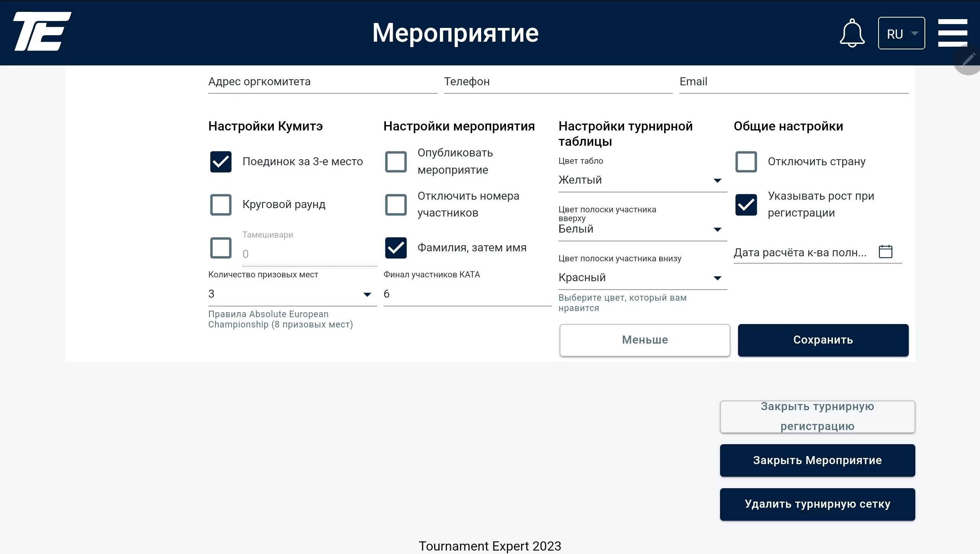Click the Сохранить button
Viewport: 980px width, 554px height.
click(823, 340)
